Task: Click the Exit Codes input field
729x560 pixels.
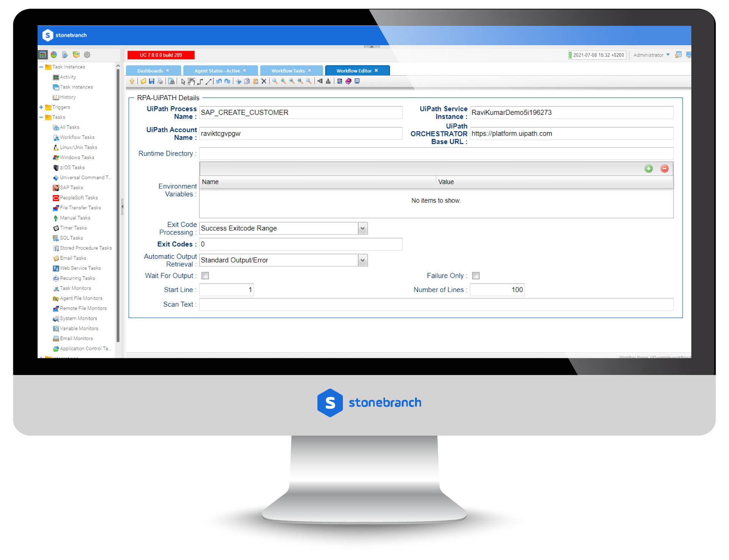Action: point(301,244)
